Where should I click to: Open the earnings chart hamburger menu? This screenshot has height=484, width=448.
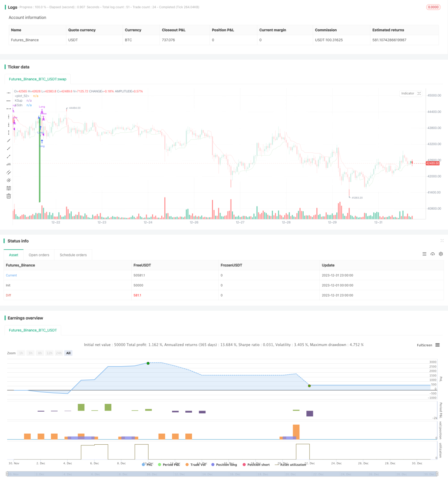(x=437, y=345)
